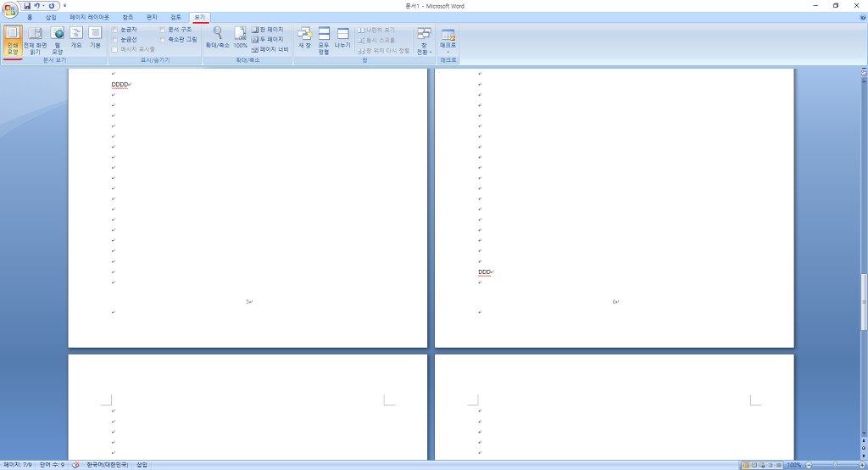Select the 보기 (View) tab
This screenshot has height=470, width=868.
tap(199, 18)
